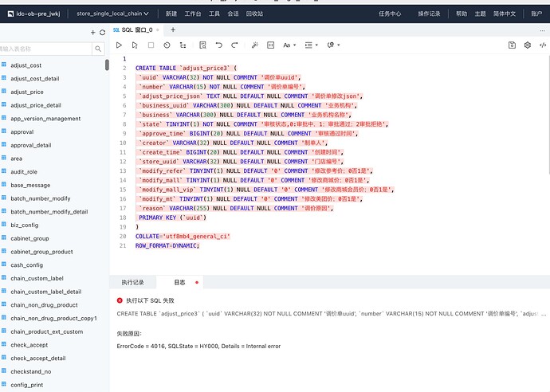
Task: Open the SQL window settings gear
Action: [527, 45]
